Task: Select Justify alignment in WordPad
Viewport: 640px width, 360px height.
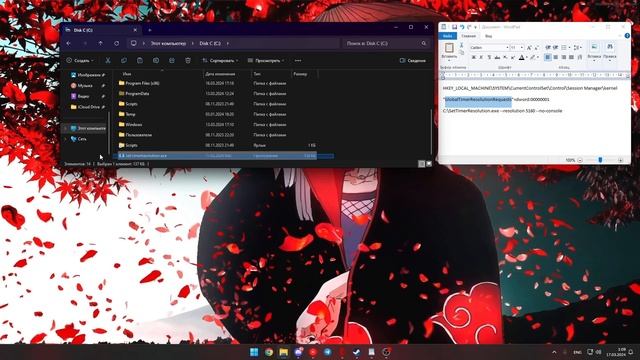Action: [571, 57]
